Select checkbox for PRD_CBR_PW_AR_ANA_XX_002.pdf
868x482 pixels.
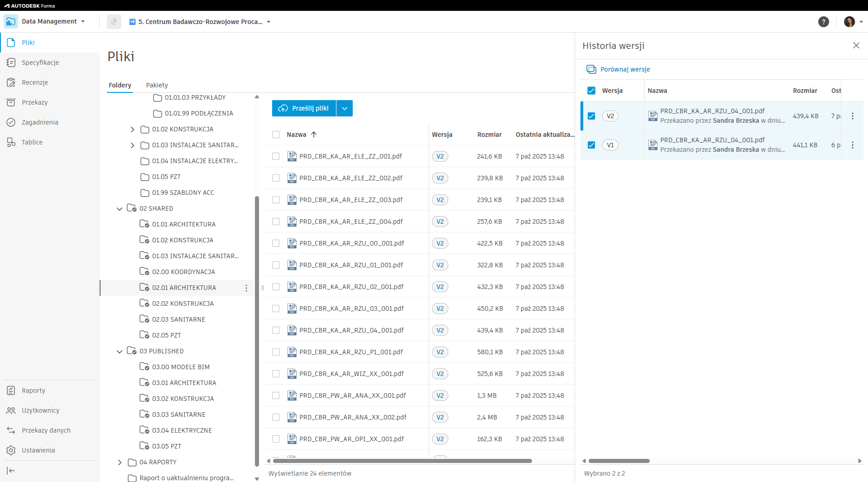tap(276, 417)
